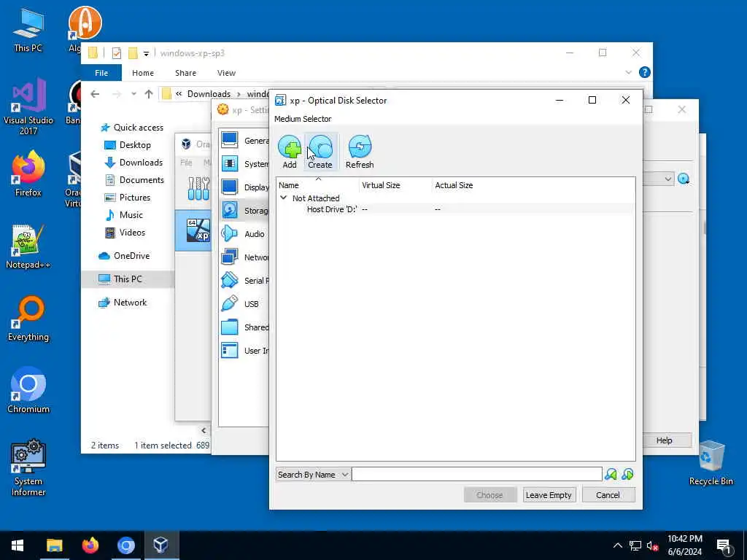The width and height of the screenshot is (747, 560).
Task: Click the find previous match icon
Action: pyautogui.click(x=611, y=474)
